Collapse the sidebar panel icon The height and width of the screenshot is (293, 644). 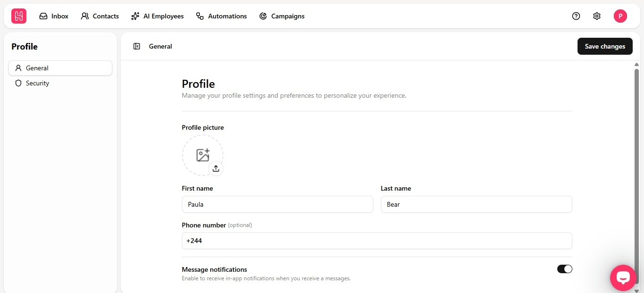pos(137,46)
